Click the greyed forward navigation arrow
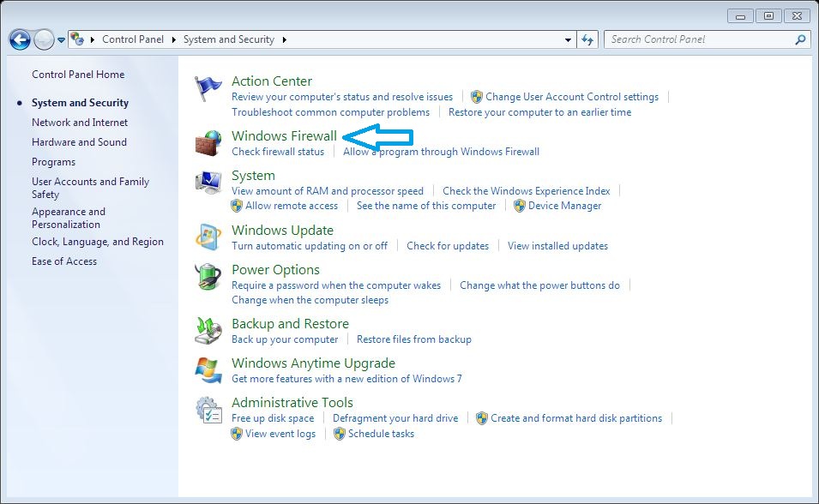The height and width of the screenshot is (504, 819). pyautogui.click(x=44, y=39)
